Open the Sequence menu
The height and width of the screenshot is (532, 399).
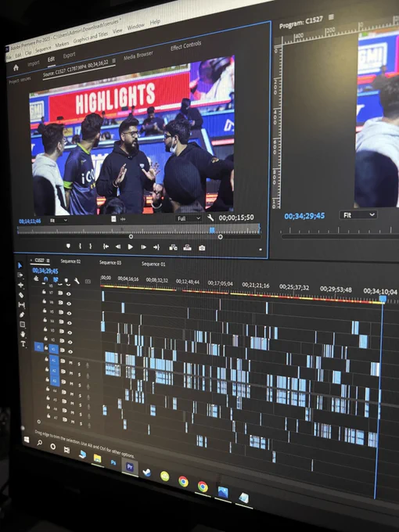coord(44,49)
